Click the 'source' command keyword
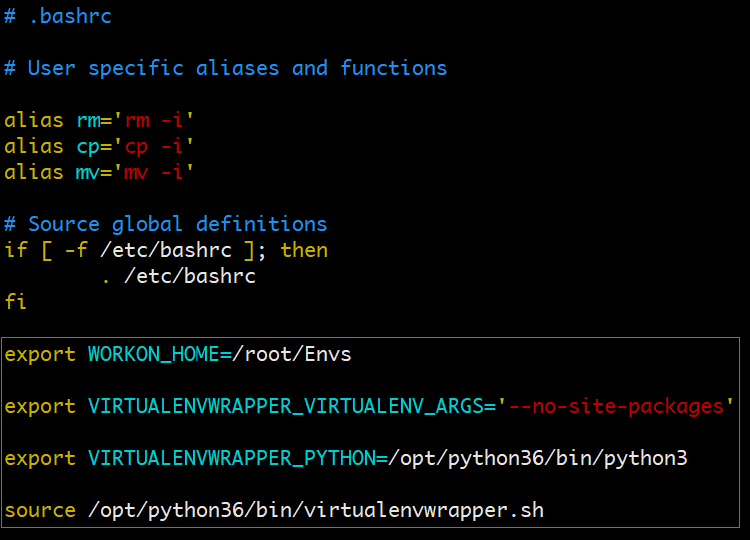Image resolution: width=750 pixels, height=540 pixels. pyautogui.click(x=40, y=510)
